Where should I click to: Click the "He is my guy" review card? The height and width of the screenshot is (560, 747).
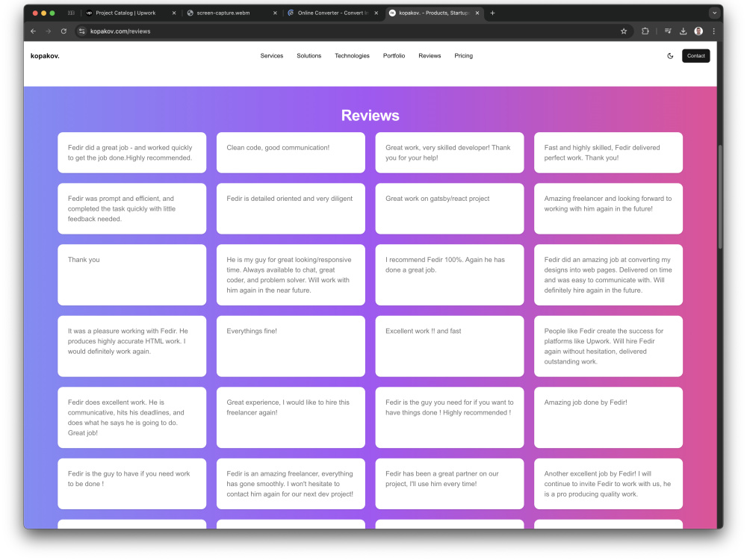tap(291, 275)
